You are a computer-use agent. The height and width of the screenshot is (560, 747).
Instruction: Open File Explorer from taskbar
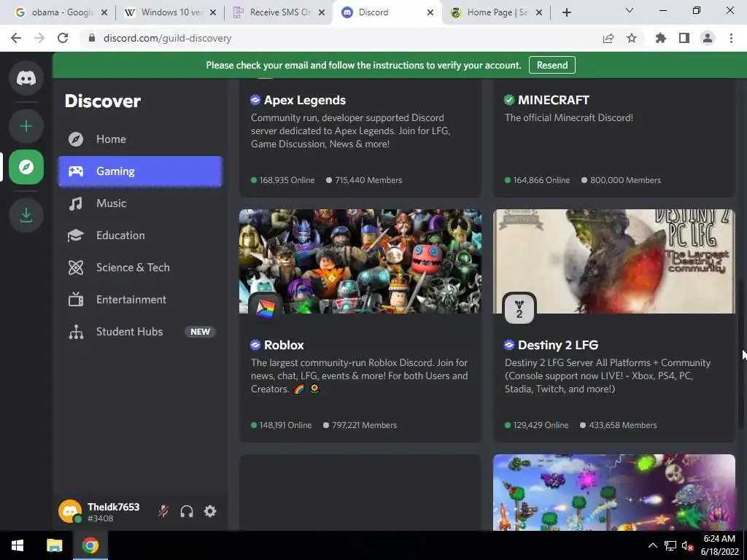click(x=54, y=545)
